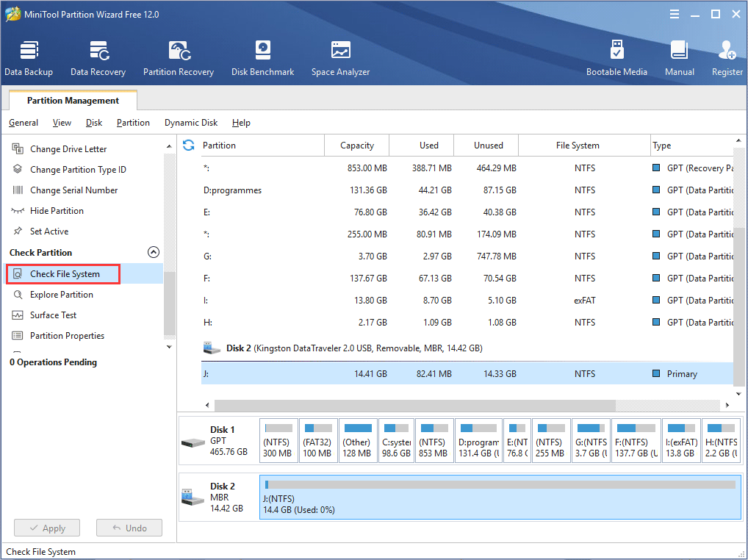Select the J:(NTFS) block in Disk 2 map

click(500, 497)
